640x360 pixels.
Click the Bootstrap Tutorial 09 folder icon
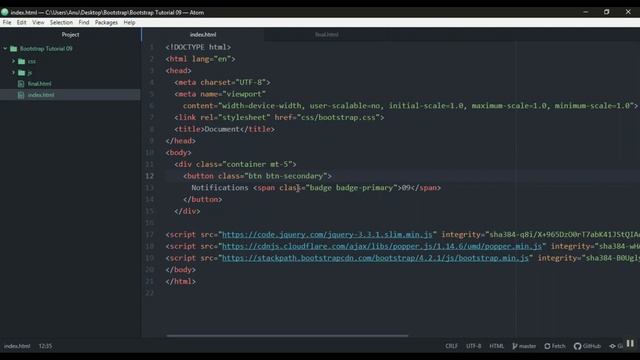pos(13,49)
